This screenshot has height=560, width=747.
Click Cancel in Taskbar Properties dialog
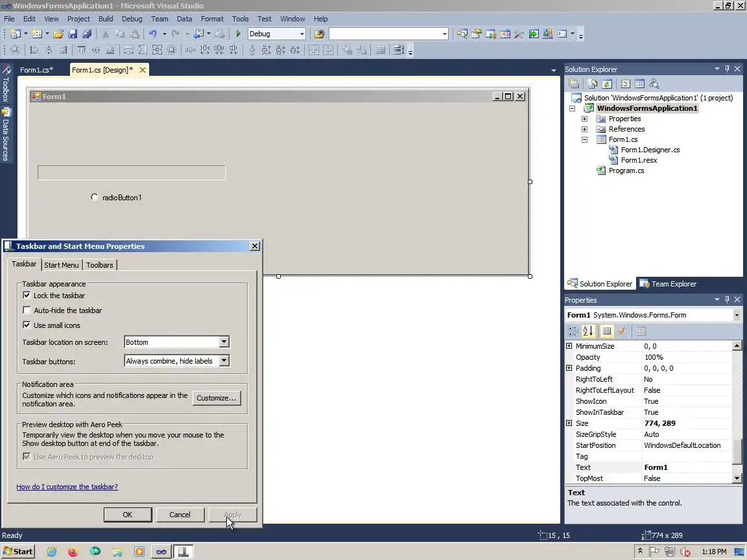180,514
